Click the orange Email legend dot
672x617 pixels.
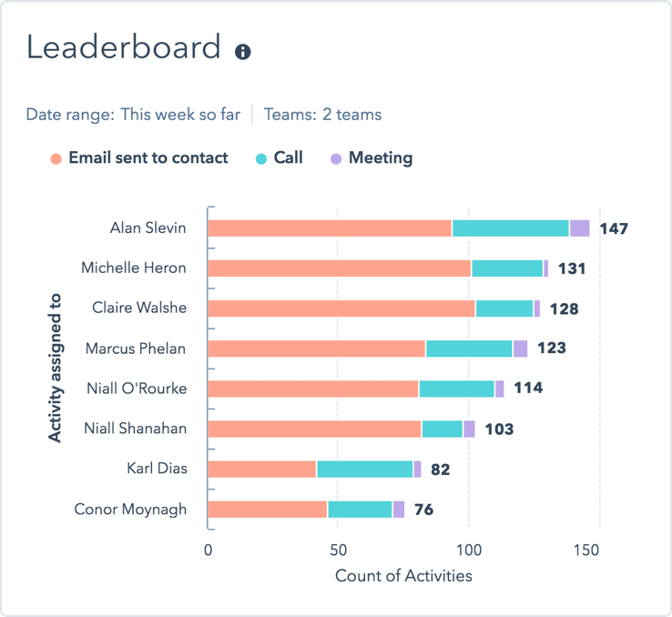tap(56, 159)
